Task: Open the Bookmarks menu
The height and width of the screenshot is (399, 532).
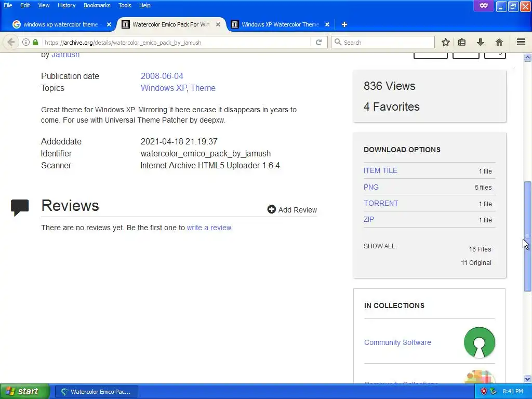Action: (x=97, y=5)
